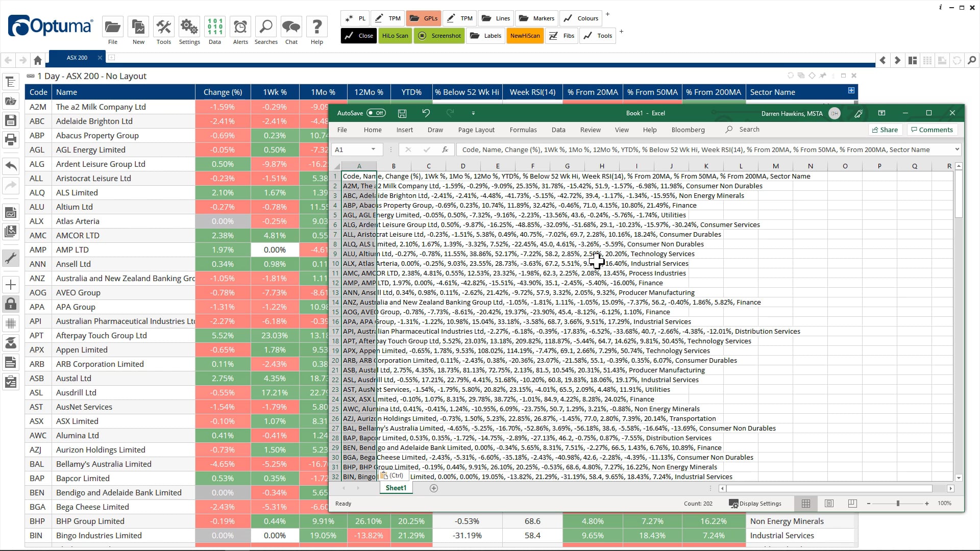Open Excel Home ribbon tab
The width and height of the screenshot is (980, 551).
pyautogui.click(x=373, y=130)
